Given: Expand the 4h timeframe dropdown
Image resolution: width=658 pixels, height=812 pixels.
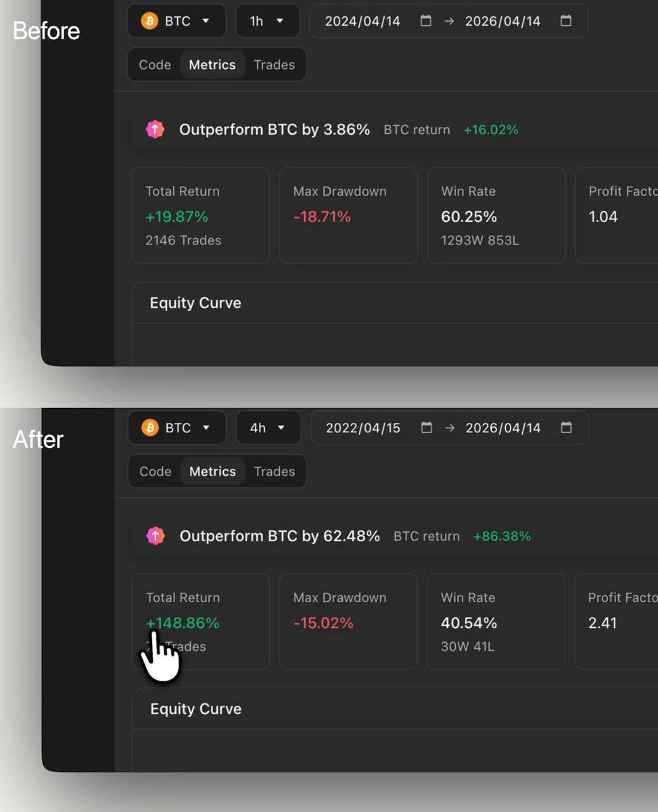Looking at the screenshot, I should tap(268, 428).
